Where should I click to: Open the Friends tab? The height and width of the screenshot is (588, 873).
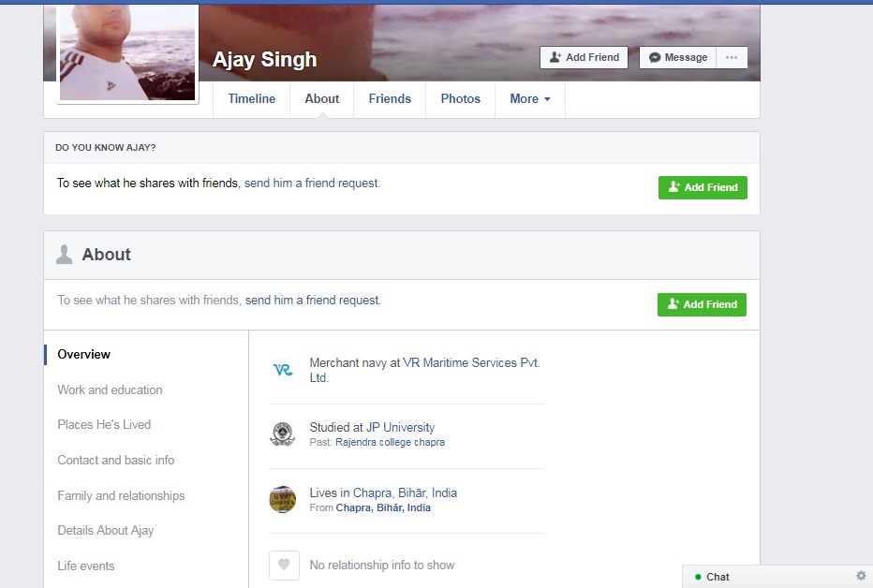coord(390,99)
